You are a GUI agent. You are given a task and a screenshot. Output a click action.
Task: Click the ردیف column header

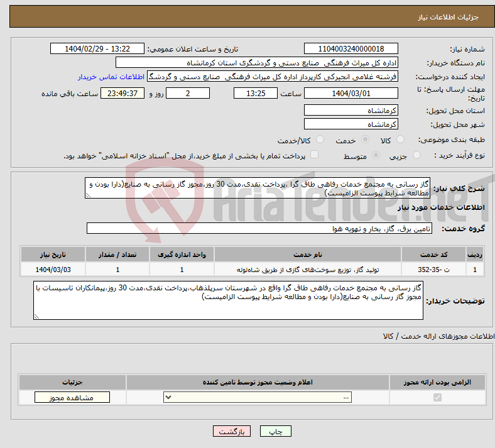tap(475, 254)
